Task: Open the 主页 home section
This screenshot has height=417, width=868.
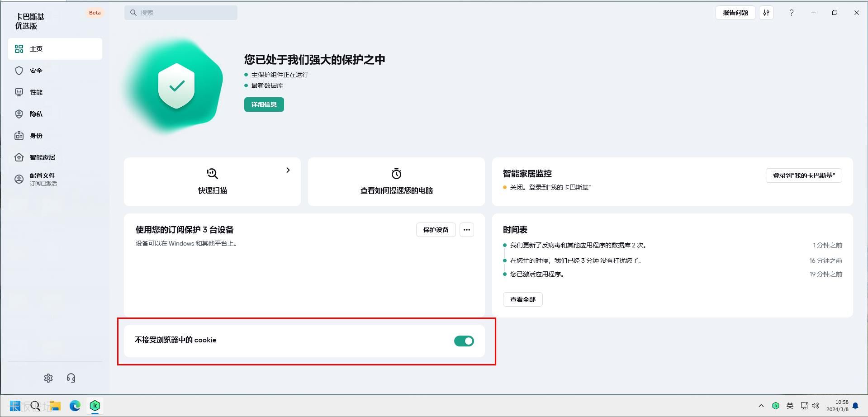Action: [55, 49]
